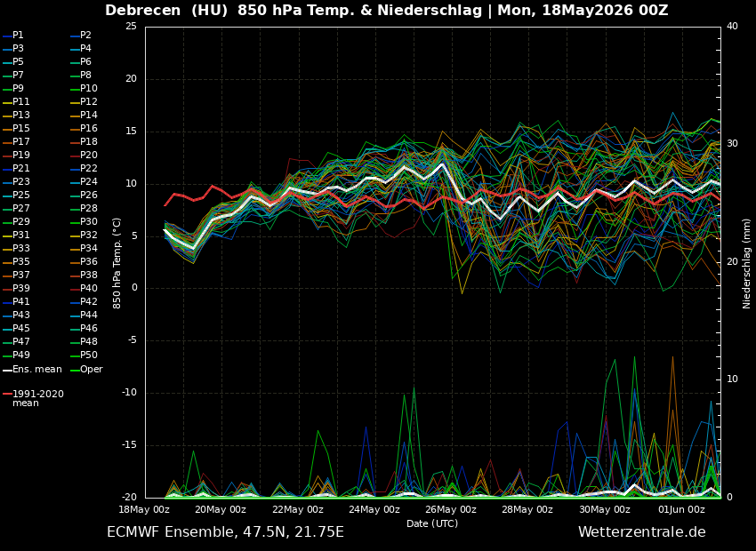
Task: Select the P47 legend entry
Action: [16, 341]
